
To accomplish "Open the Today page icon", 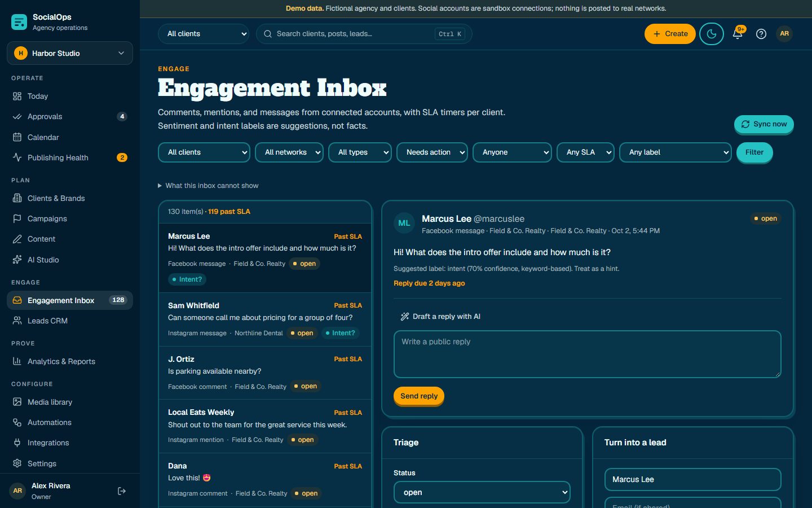I will [x=17, y=96].
